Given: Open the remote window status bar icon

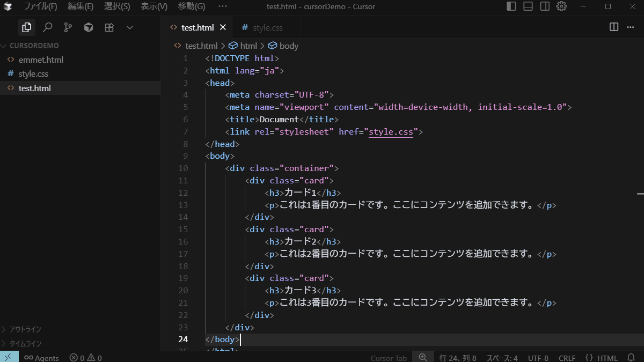Looking at the screenshot, I should pos(9,357).
